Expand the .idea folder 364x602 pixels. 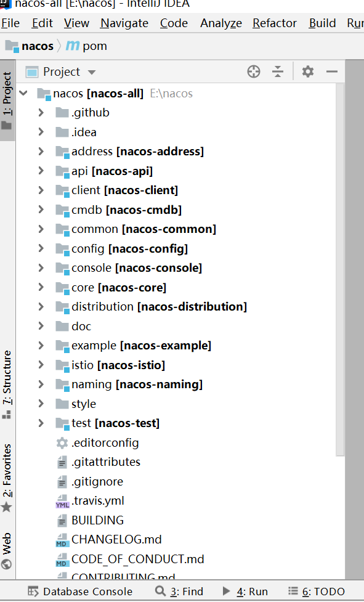[41, 132]
